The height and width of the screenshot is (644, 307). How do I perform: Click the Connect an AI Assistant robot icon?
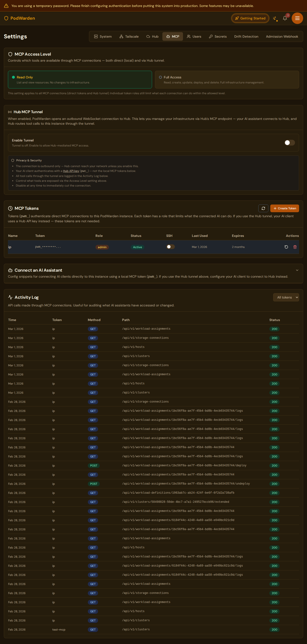[10, 270]
